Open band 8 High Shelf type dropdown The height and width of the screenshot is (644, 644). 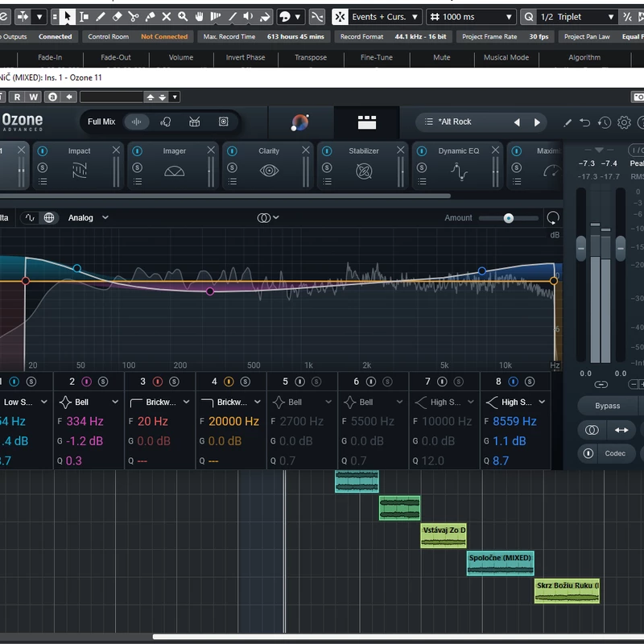[x=515, y=402]
